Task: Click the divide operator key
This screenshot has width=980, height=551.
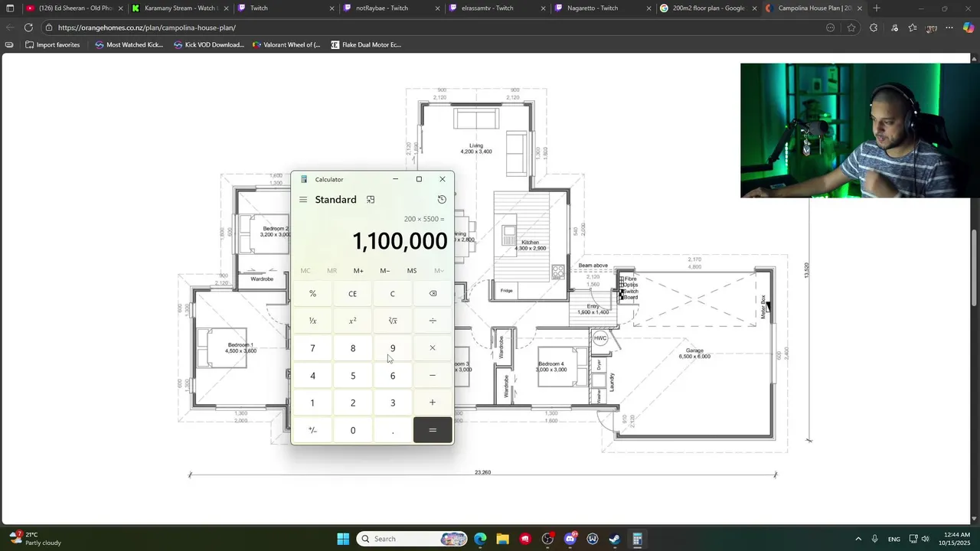Action: coord(433,321)
